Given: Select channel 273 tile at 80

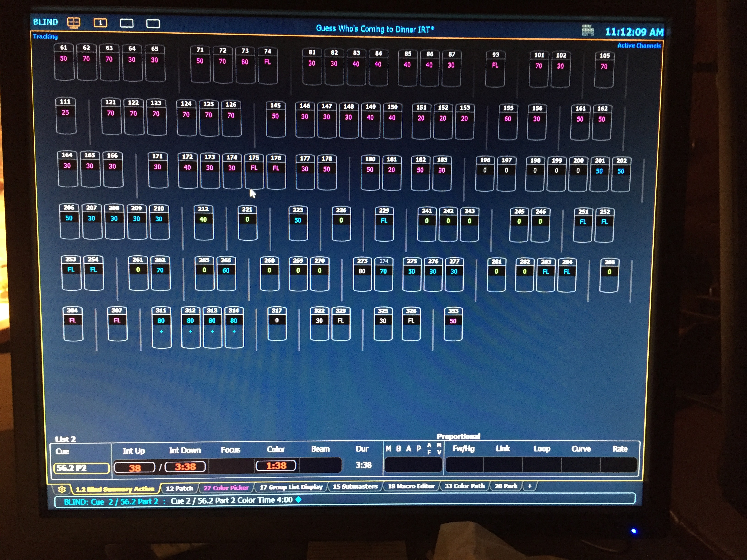Looking at the screenshot, I should (362, 275).
